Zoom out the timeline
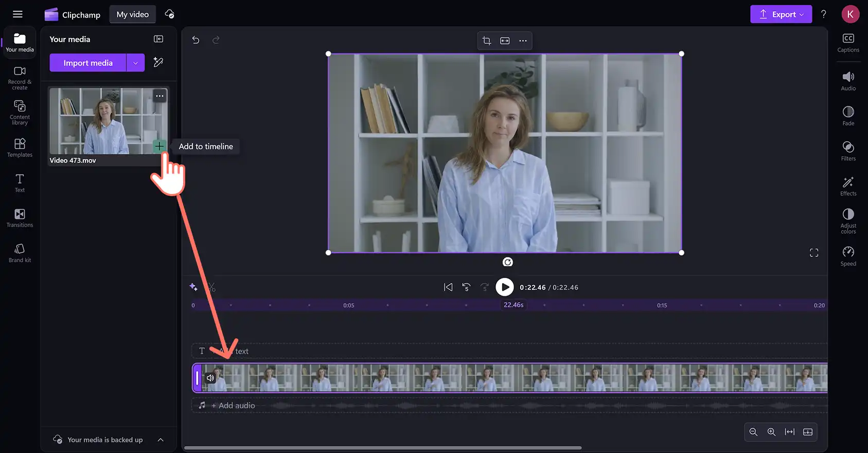The width and height of the screenshot is (868, 453). point(753,432)
